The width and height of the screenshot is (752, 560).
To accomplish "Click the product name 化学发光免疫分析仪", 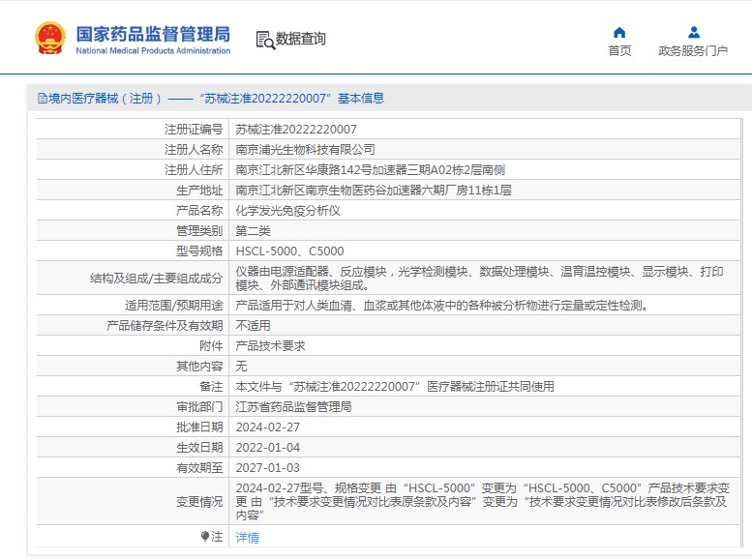I will click(x=287, y=211).
